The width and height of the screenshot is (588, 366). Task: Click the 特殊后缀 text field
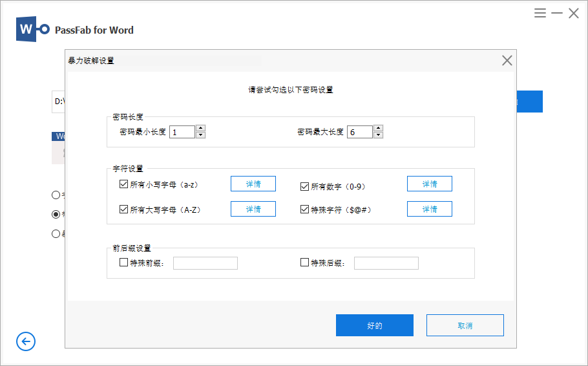click(386, 263)
